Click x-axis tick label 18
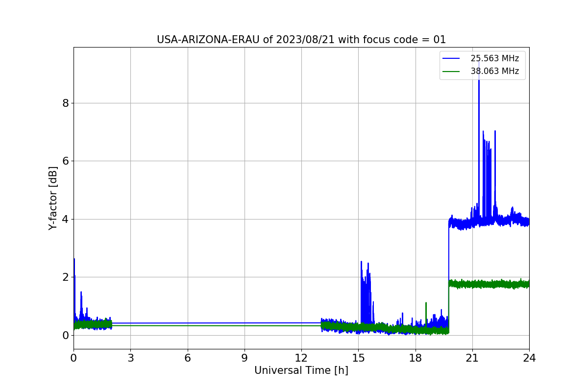 416,358
